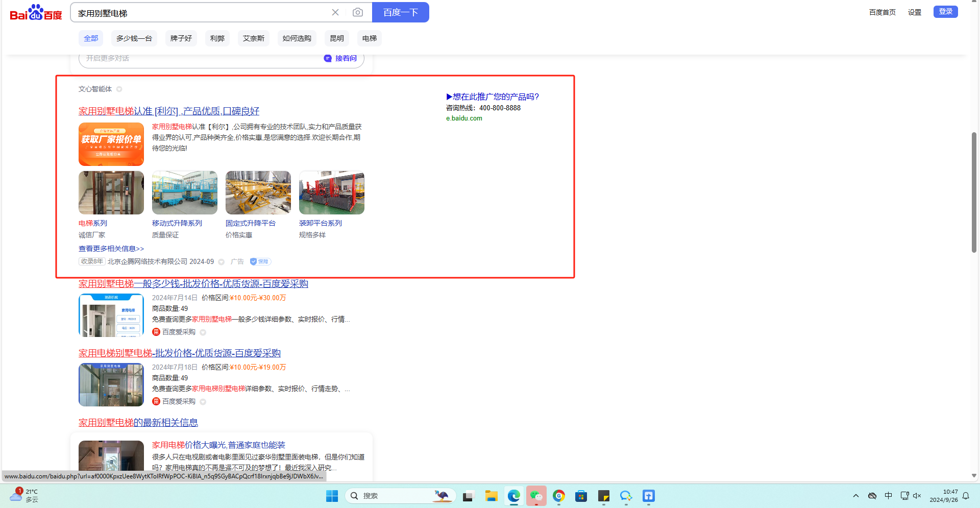Open the 装卸平台系列 thumbnail image
Viewport: 980px width, 508px height.
pyautogui.click(x=332, y=192)
